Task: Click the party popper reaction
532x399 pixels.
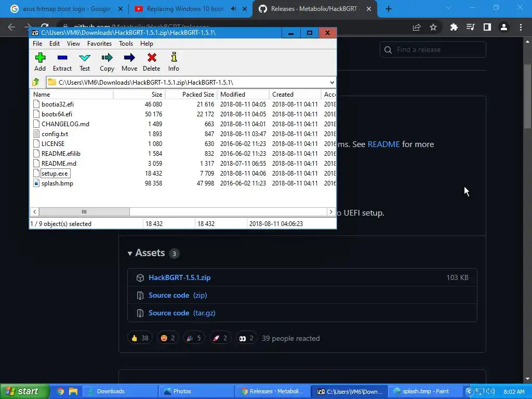Action: tap(194, 338)
